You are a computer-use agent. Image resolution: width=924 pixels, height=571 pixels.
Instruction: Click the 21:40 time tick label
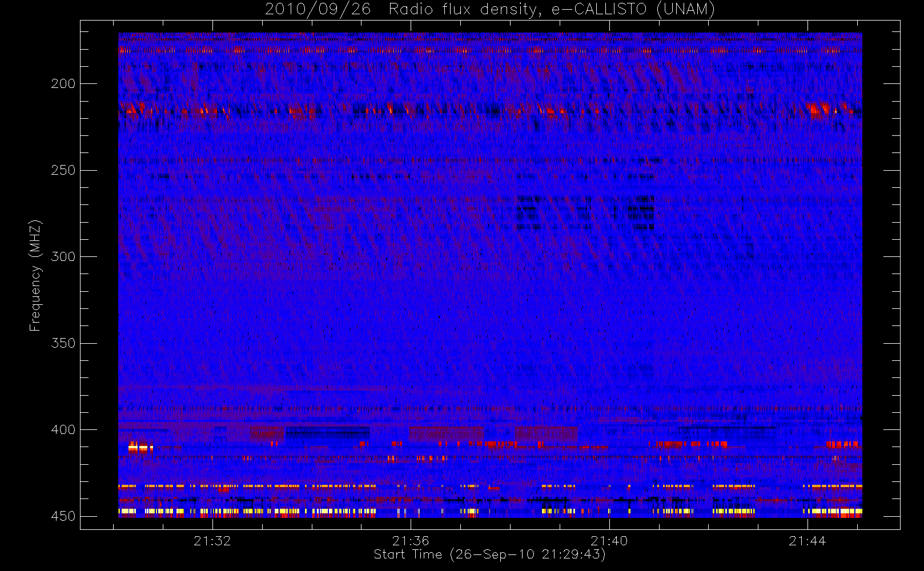(x=609, y=541)
